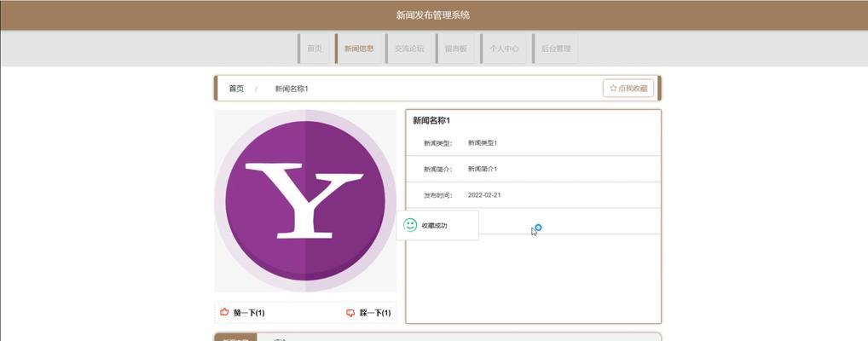868x341 pixels.
Task: Click the 发布时间: label
Action: pyautogui.click(x=438, y=195)
